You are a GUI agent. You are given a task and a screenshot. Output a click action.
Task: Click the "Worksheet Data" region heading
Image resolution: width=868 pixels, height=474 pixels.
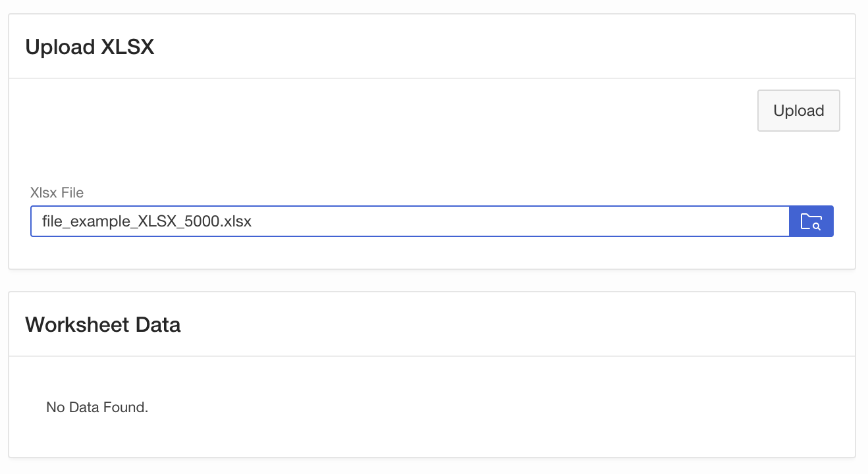coord(103,325)
